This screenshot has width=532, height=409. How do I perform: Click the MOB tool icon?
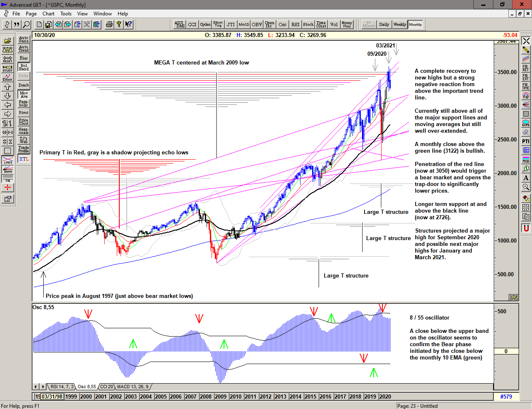point(526,159)
